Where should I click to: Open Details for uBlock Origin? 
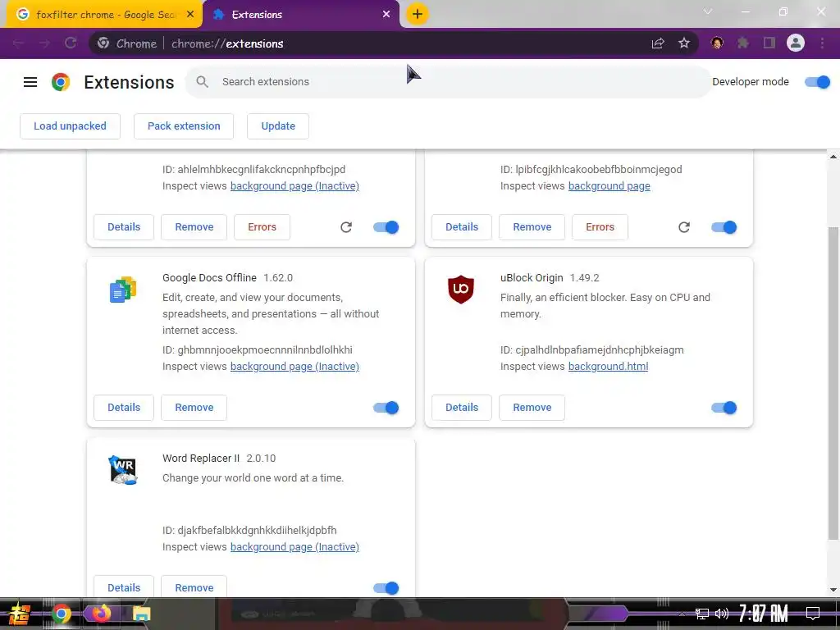462,408
